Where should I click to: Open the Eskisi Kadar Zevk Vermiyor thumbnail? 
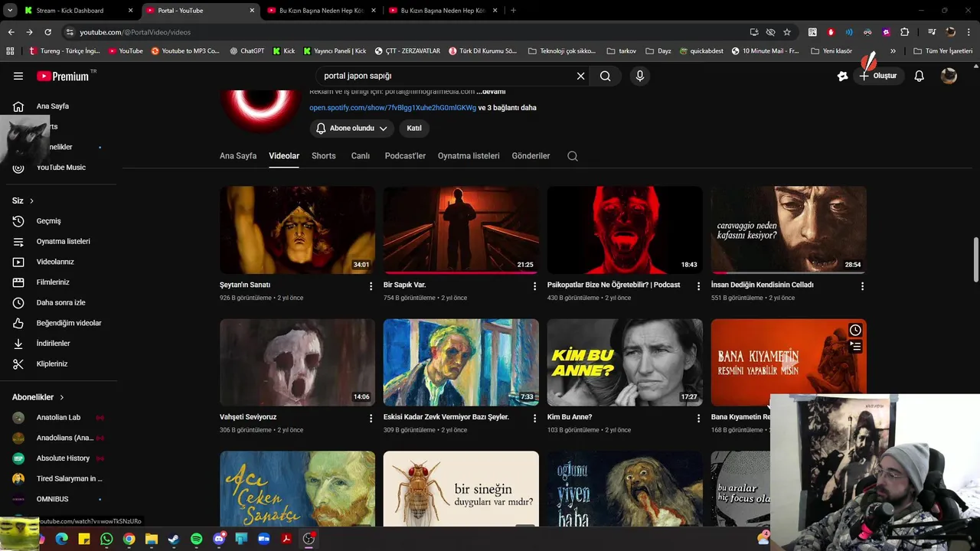461,363
